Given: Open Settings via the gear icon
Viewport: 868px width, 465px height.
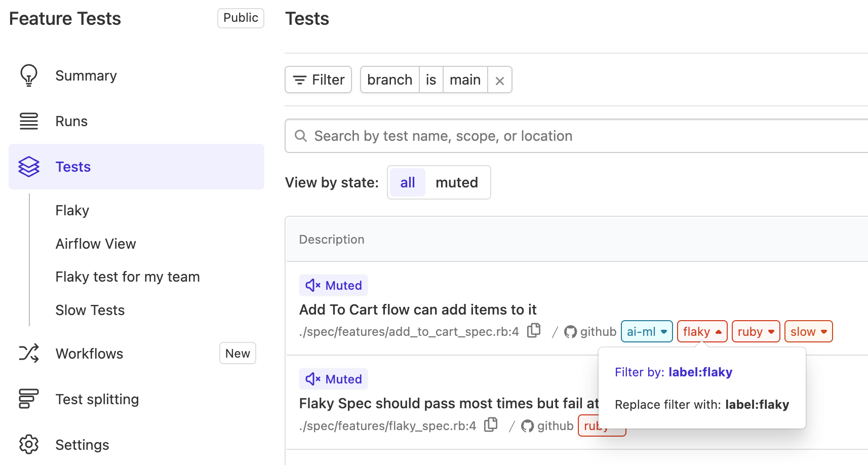Looking at the screenshot, I should coord(29,444).
